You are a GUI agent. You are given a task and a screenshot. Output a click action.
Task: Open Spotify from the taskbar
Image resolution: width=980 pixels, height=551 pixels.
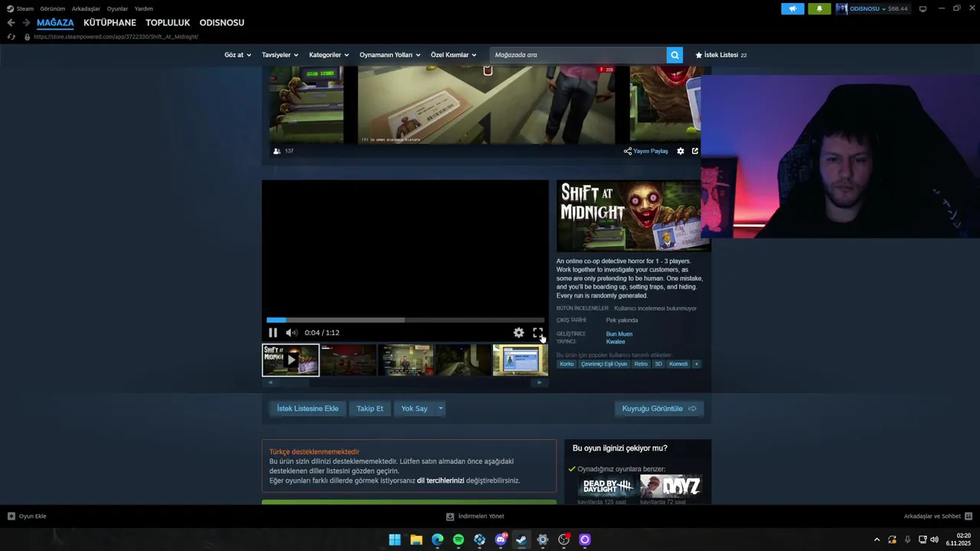click(x=459, y=540)
